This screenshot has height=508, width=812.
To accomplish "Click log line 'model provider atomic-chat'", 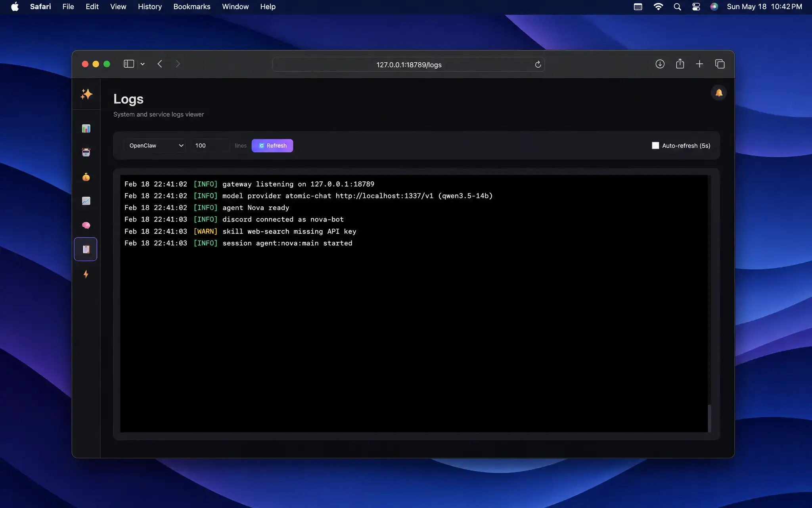I will pos(308,196).
